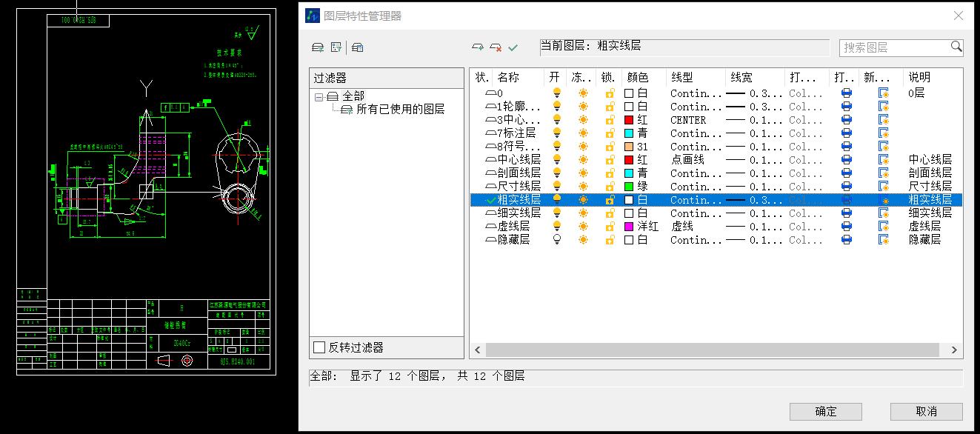Enable the 反转过滤器 checkbox
The image size is (980, 434).
click(x=319, y=347)
